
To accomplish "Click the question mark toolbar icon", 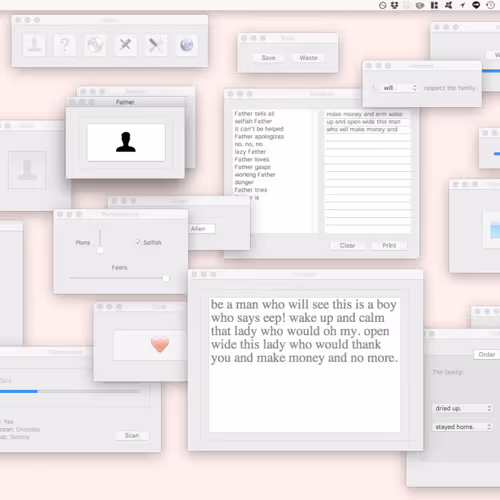I will click(x=65, y=45).
